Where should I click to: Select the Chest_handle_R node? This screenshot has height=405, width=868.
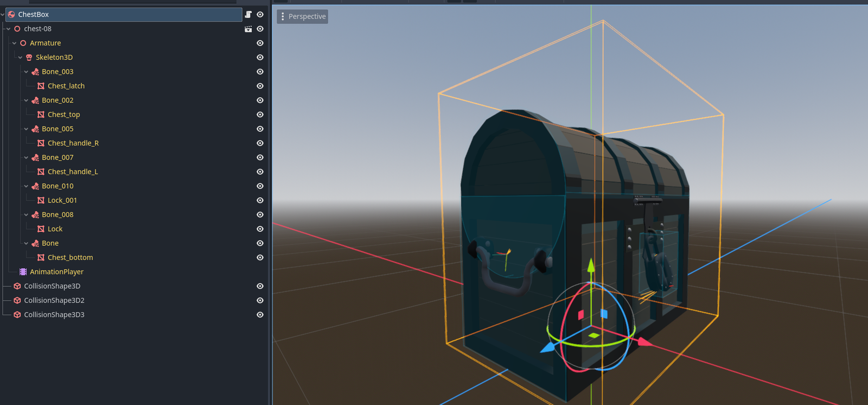[73, 143]
